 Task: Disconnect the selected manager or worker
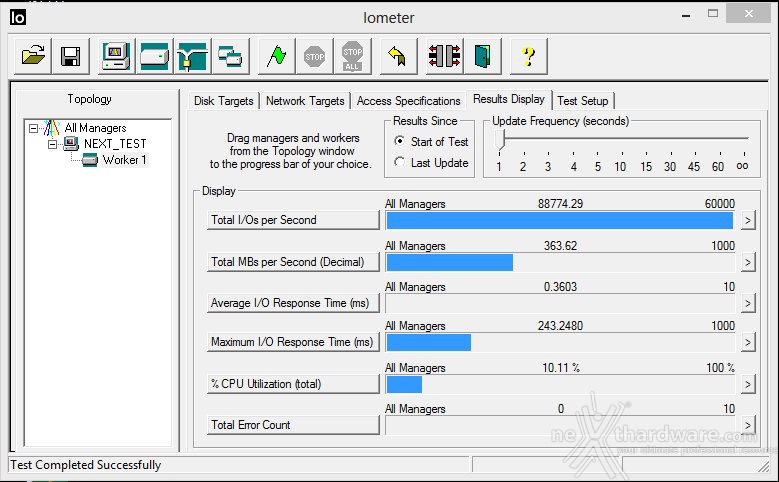(x=445, y=56)
